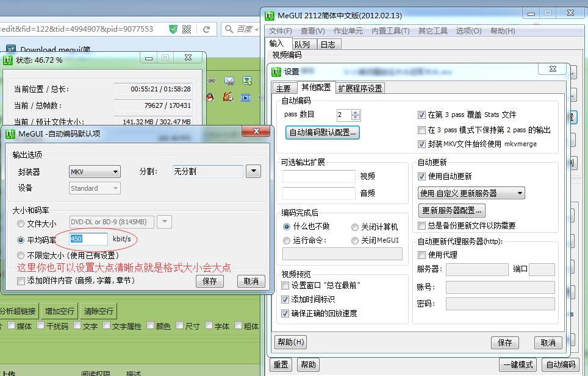Close the auto-encode defaults dialog with red X

point(256,130)
